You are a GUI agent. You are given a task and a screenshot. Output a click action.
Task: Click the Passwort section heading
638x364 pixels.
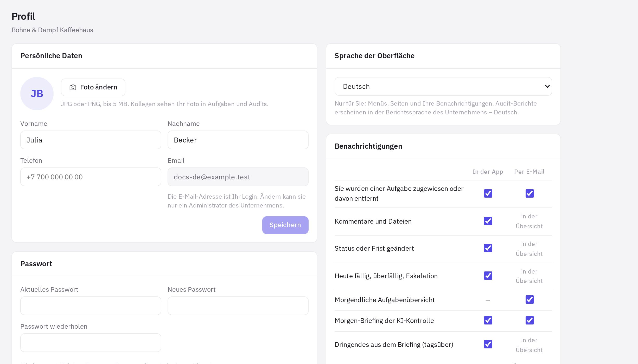tap(36, 264)
